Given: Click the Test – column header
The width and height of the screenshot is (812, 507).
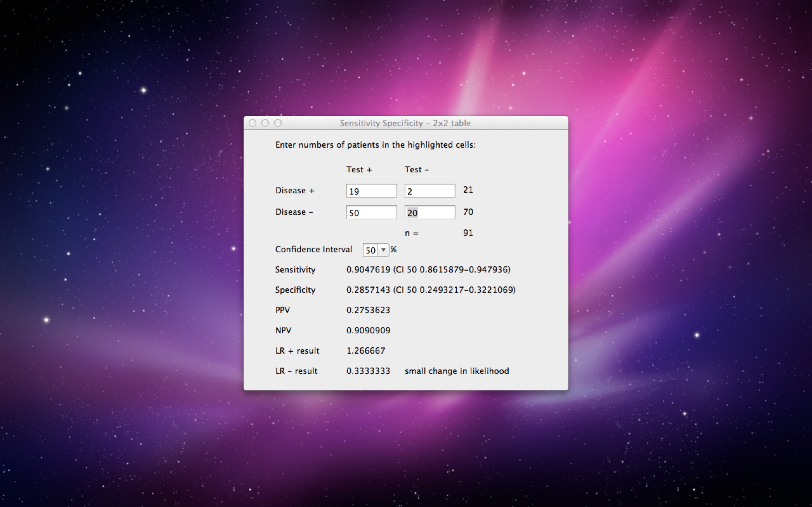Looking at the screenshot, I should 417,170.
